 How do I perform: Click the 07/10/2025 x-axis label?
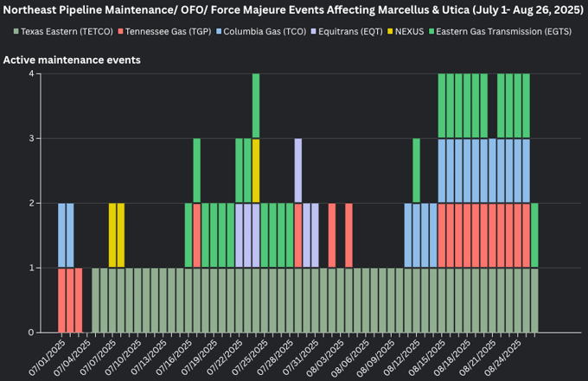pyautogui.click(x=123, y=358)
